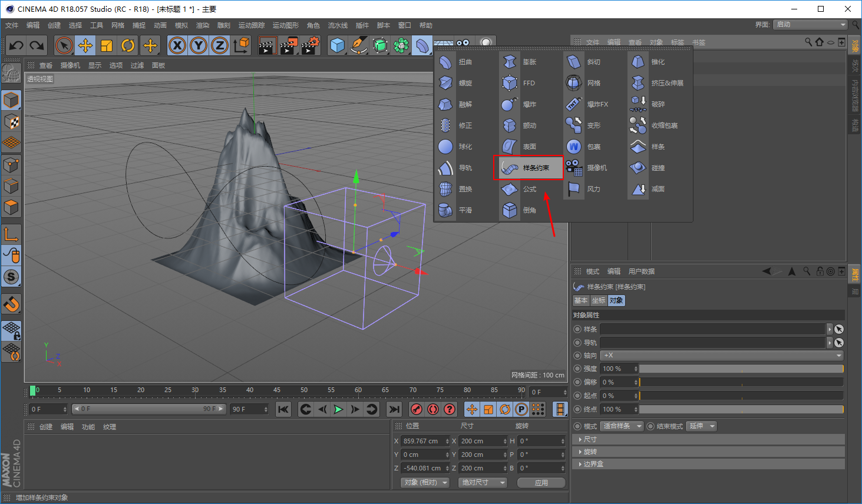Enable Snap magnet icon in left toolbar

point(11,304)
